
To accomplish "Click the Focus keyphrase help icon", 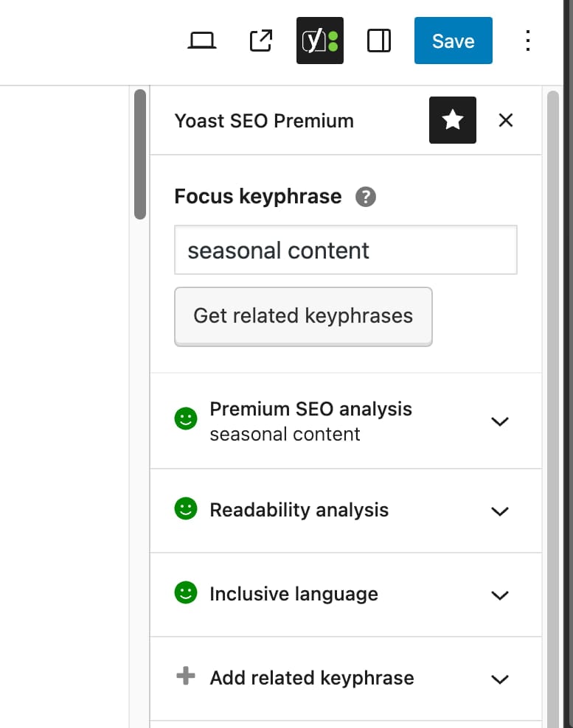I will tap(366, 197).
